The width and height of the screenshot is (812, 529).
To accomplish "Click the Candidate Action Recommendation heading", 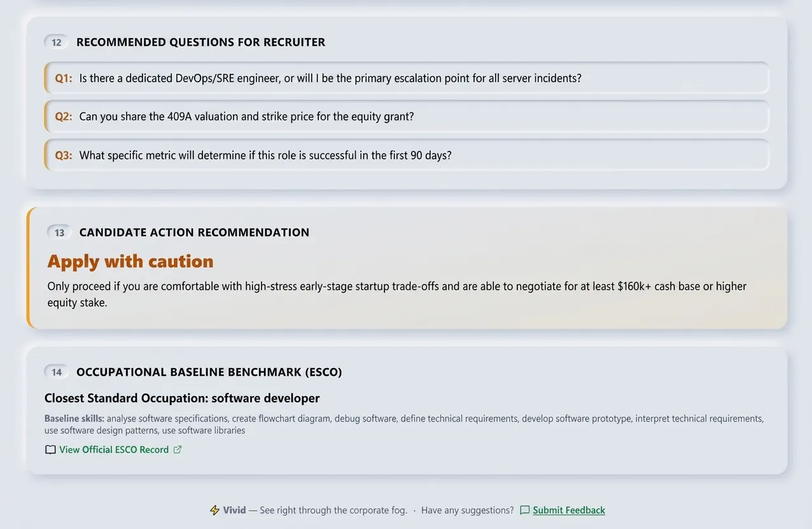I will click(x=194, y=232).
